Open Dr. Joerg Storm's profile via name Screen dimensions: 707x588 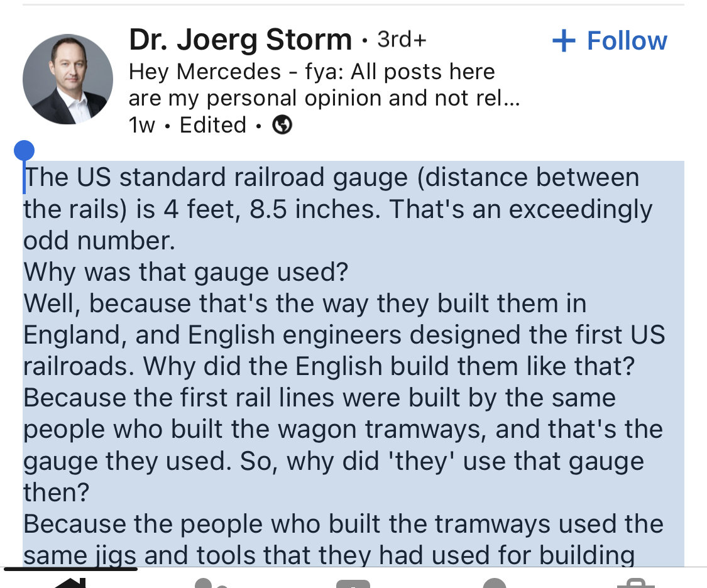240,40
